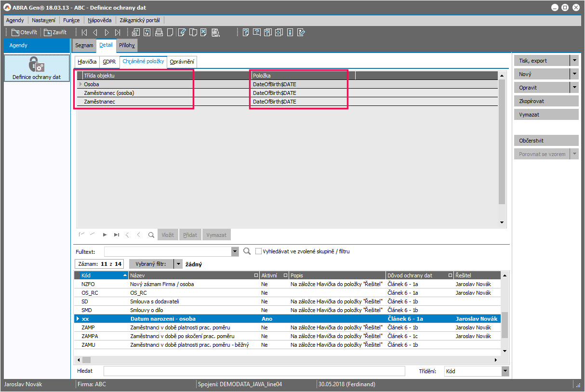Click the Občerstvit button

pos(546,141)
